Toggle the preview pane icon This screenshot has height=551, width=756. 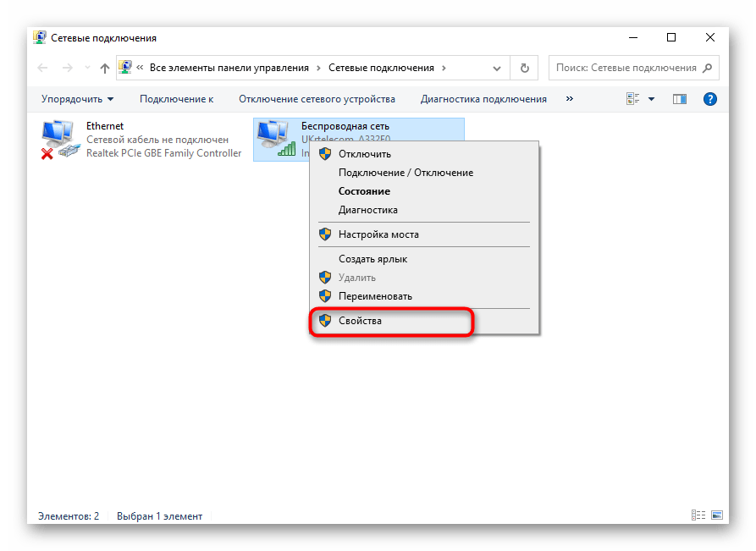point(679,99)
